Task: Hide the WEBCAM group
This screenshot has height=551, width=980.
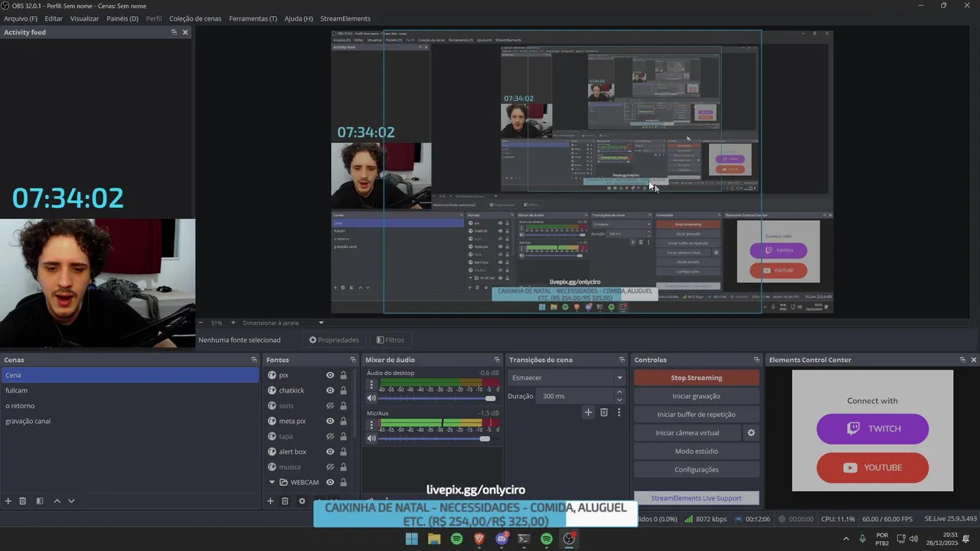Action: click(x=330, y=482)
